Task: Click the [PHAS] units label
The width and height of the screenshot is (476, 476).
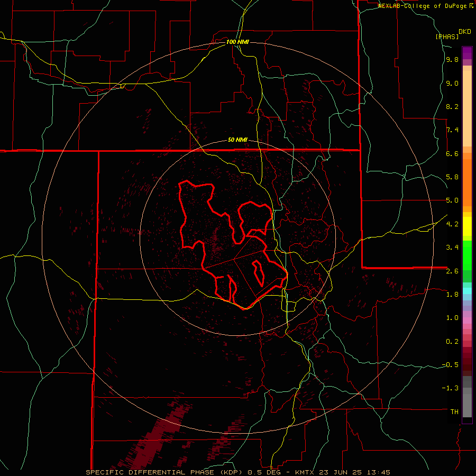Action: point(447,36)
